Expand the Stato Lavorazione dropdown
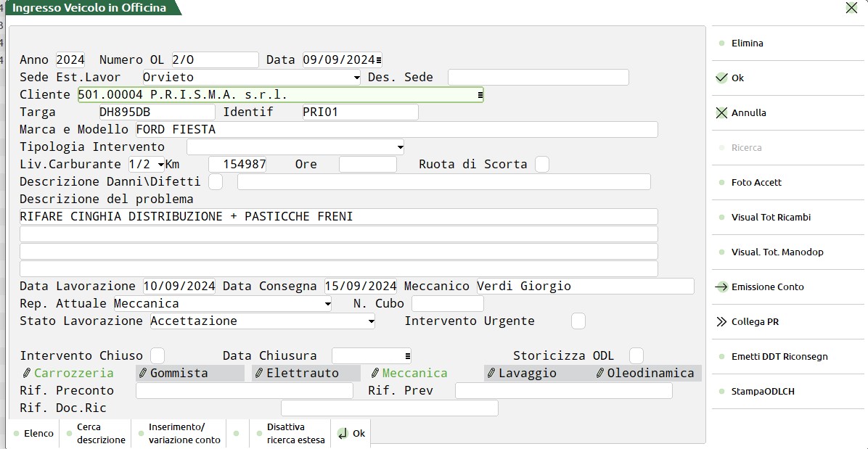This screenshot has width=868, height=449. tap(371, 321)
